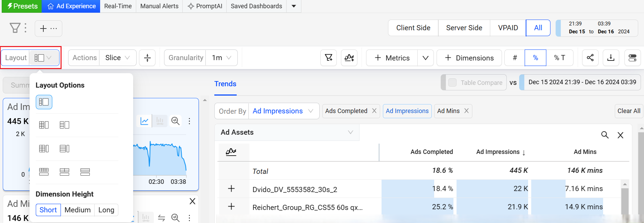Image resolution: width=644 pixels, height=223 pixels.
Task: Click the download export icon
Action: [611, 58]
